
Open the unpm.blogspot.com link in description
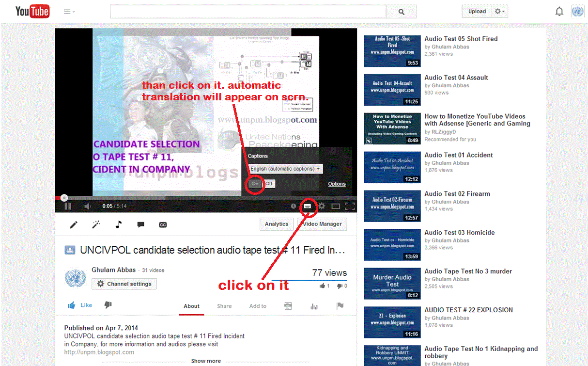click(x=99, y=352)
